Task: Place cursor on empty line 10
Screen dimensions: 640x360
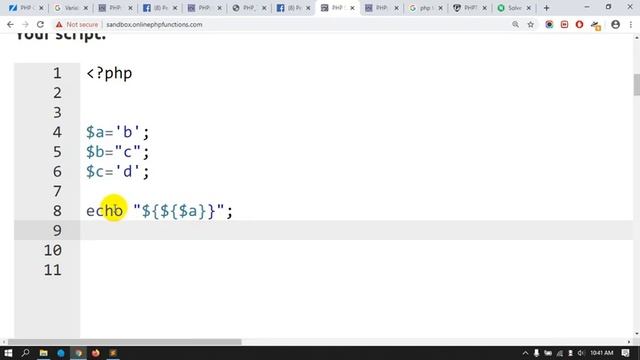Action: point(355,250)
